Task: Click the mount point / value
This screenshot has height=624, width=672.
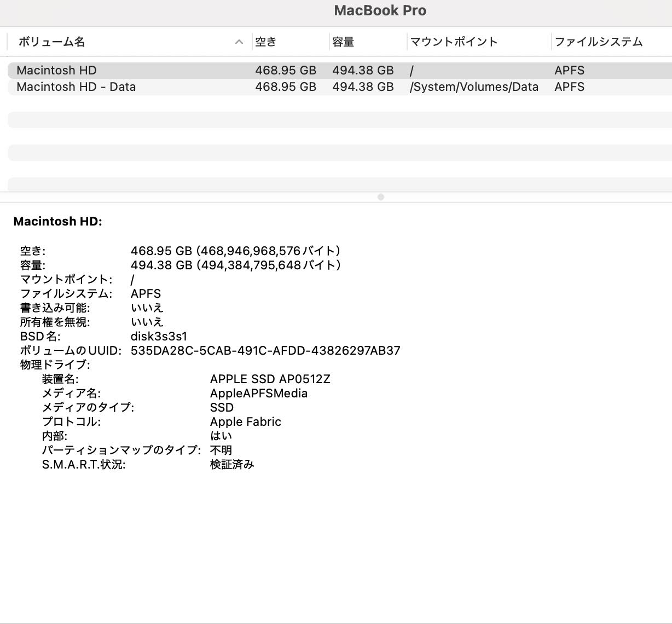Action: 132,279
